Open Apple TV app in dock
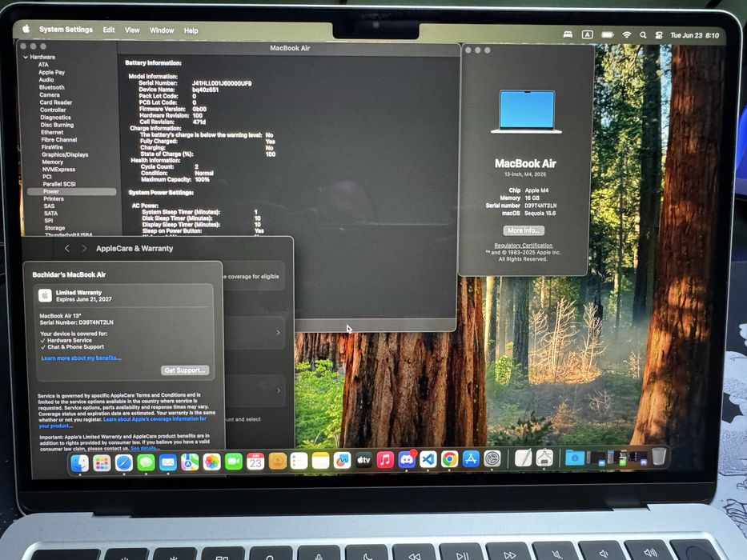Image resolution: width=747 pixels, height=560 pixels. (364, 460)
